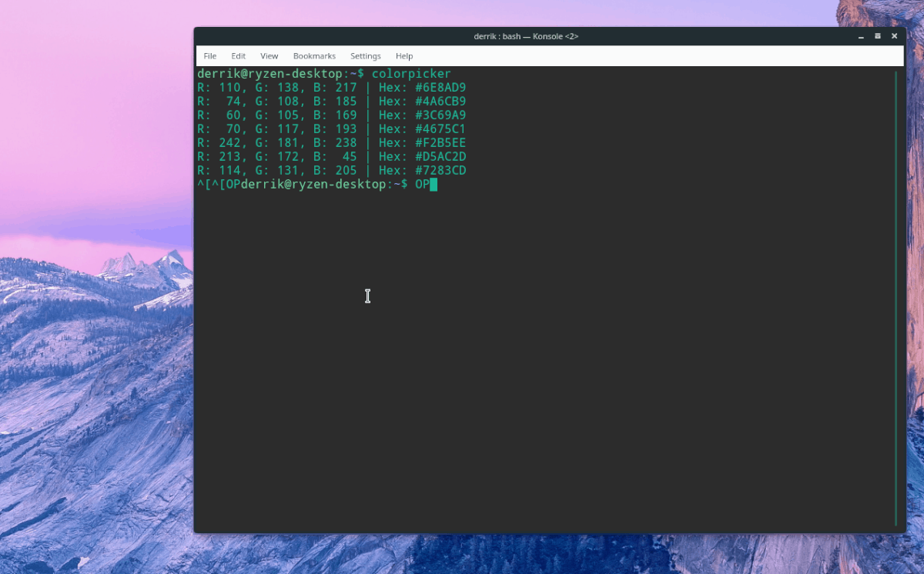Open the Settings menu
The image size is (924, 574).
pos(366,56)
